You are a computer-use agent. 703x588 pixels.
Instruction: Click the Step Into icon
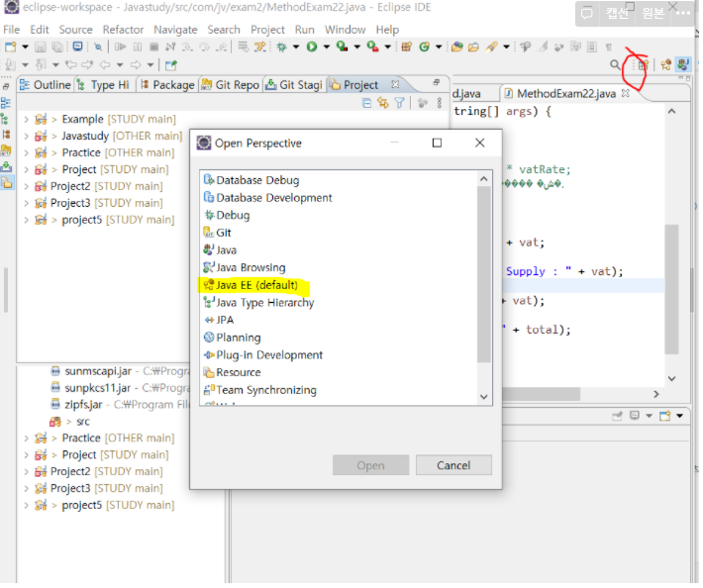click(187, 47)
